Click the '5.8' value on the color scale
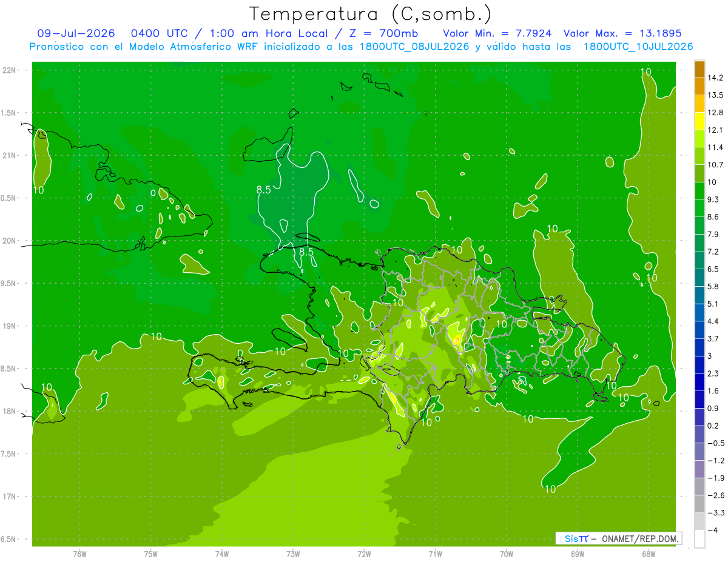The width and height of the screenshot is (728, 562). pos(713,286)
